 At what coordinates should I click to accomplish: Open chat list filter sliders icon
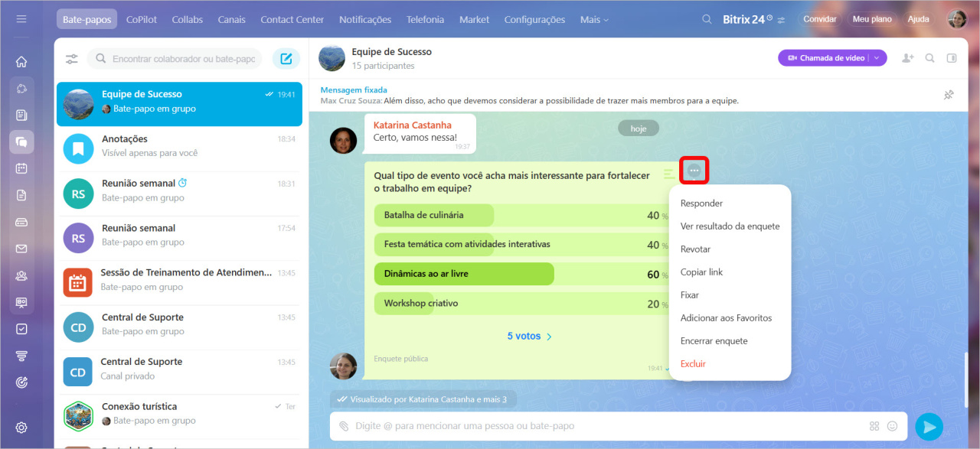(72, 59)
